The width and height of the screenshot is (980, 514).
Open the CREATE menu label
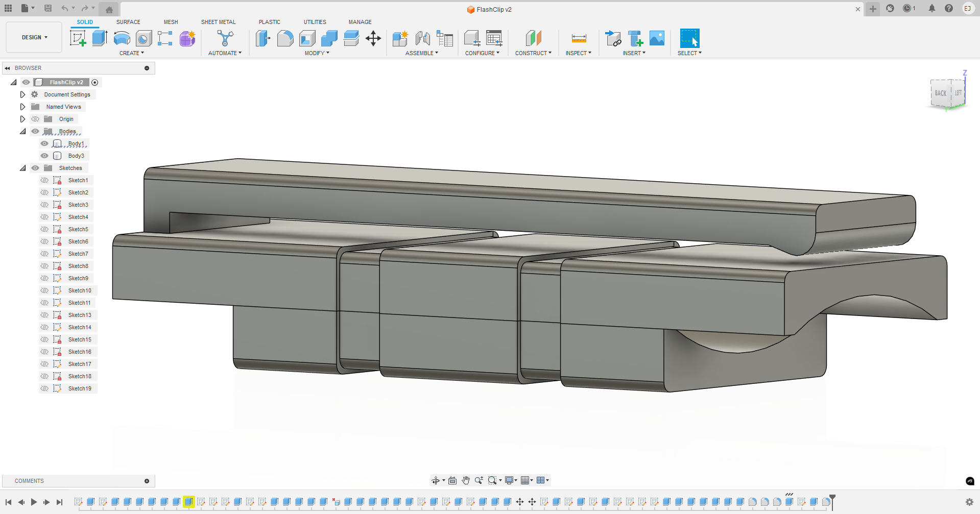coord(132,53)
